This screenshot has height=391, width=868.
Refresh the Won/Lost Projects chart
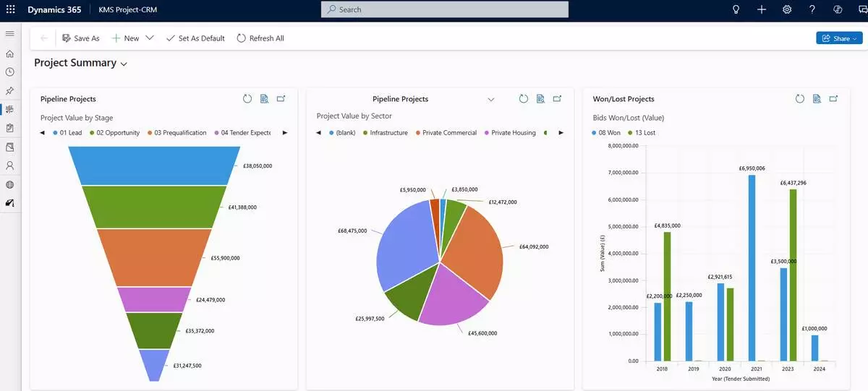point(799,99)
